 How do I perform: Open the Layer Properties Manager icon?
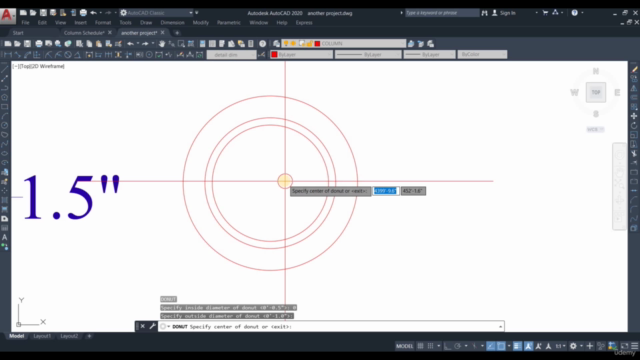(x=276, y=44)
